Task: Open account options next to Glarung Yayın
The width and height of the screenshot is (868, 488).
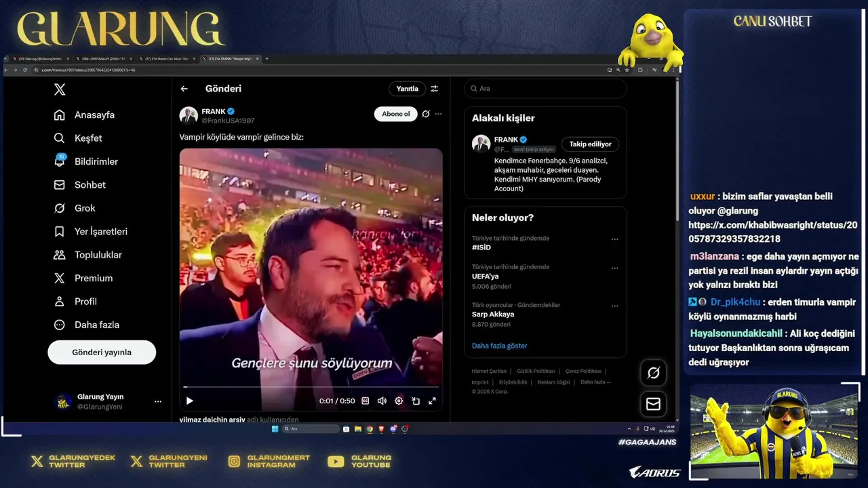Action: point(158,402)
